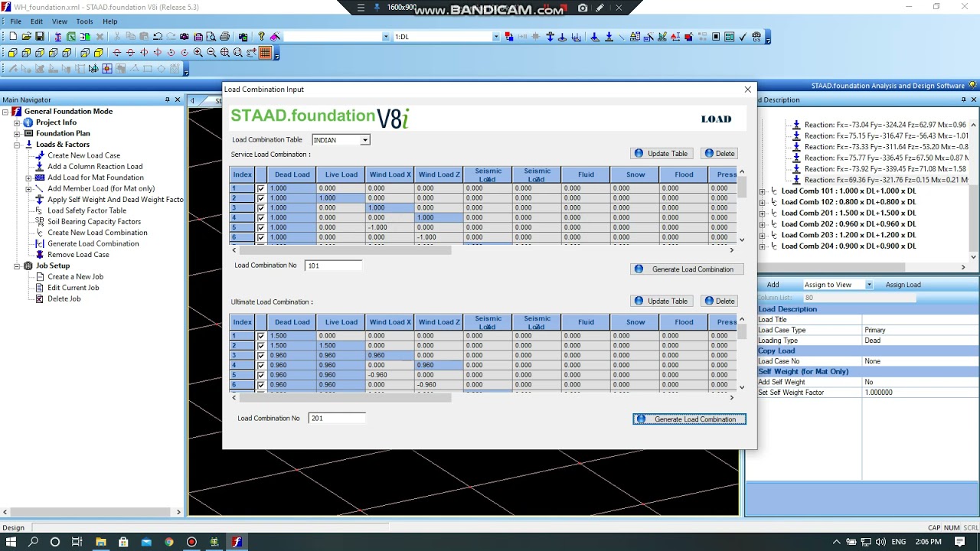The image size is (980, 551).
Task: Toggle checkbox for service combination index 1
Action: 261,187
